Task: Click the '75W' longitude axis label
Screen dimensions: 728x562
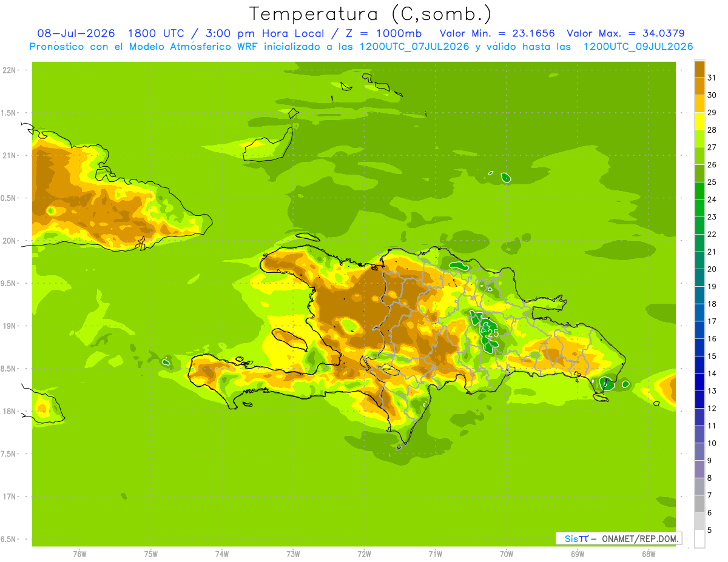Action: 150,554
